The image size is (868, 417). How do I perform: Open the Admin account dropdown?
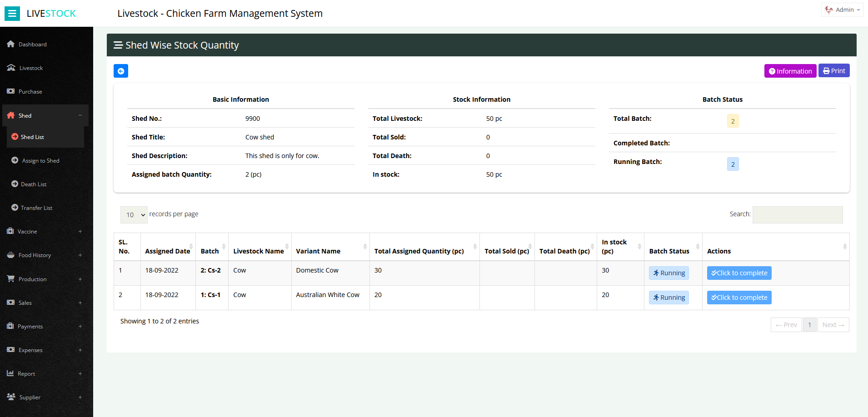842,10
